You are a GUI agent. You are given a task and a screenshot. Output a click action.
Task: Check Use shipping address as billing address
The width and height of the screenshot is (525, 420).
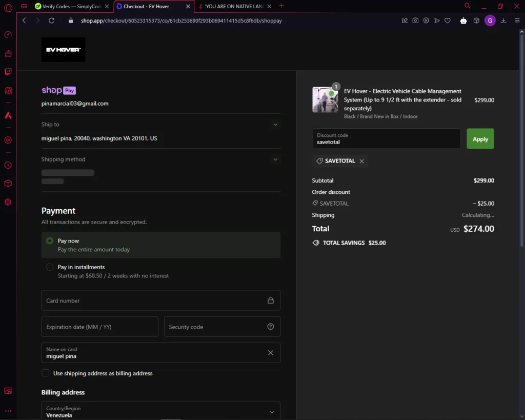(x=46, y=373)
